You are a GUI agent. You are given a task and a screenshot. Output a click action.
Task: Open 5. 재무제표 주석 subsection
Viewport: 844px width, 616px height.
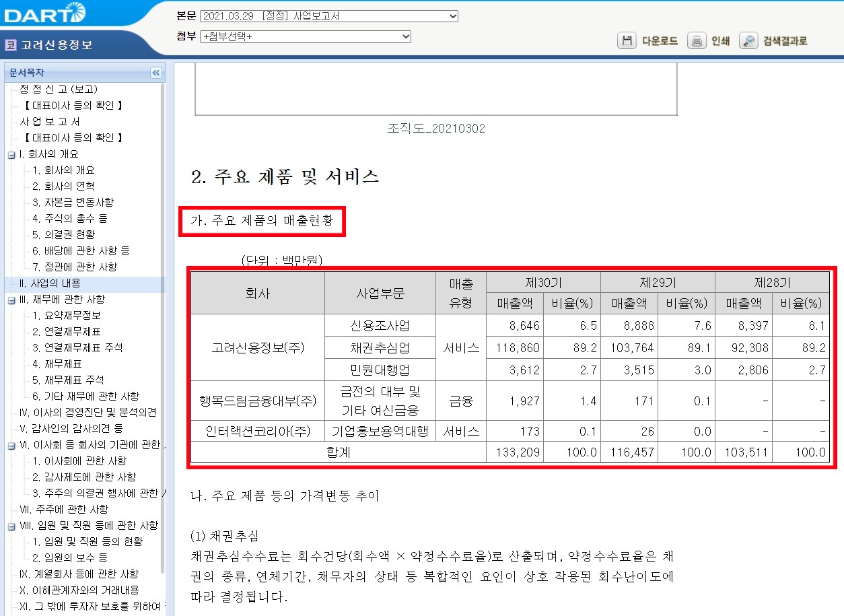(x=68, y=380)
